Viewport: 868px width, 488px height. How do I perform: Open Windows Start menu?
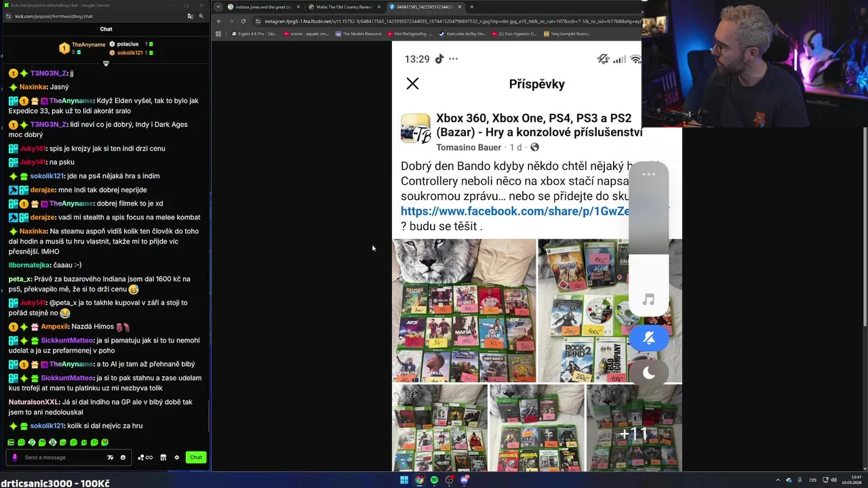(404, 480)
